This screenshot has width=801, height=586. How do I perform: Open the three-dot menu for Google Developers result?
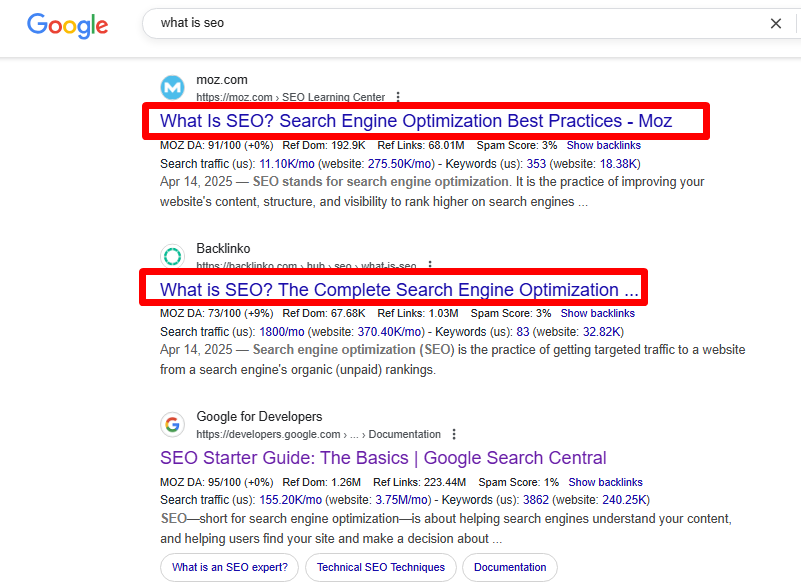(x=454, y=434)
